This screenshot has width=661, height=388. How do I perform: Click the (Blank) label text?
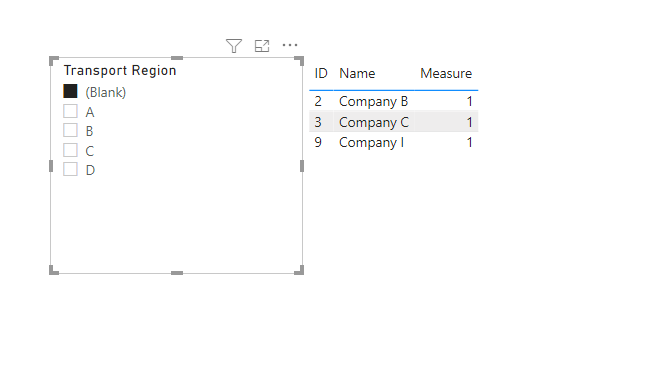coord(106,92)
